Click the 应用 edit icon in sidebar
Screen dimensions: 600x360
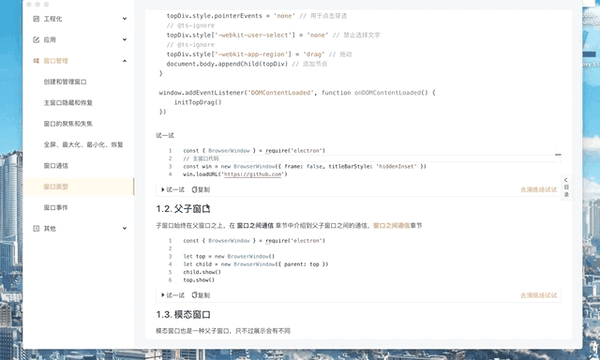(36, 40)
